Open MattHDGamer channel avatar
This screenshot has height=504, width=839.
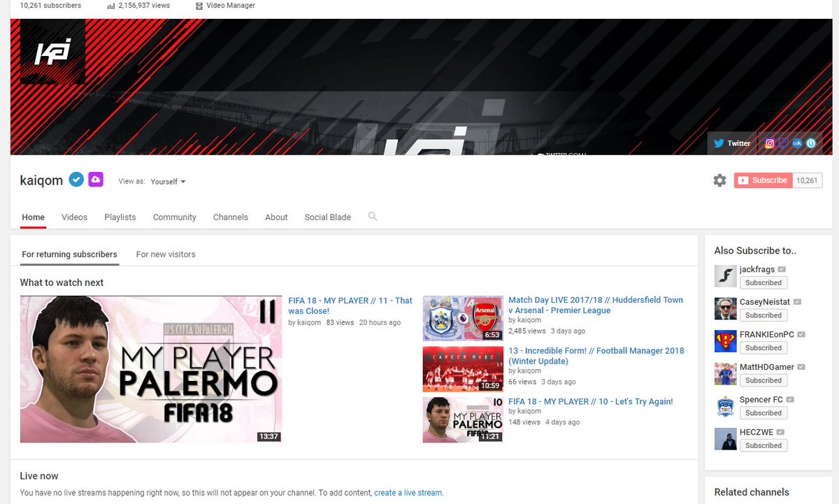pyautogui.click(x=726, y=373)
